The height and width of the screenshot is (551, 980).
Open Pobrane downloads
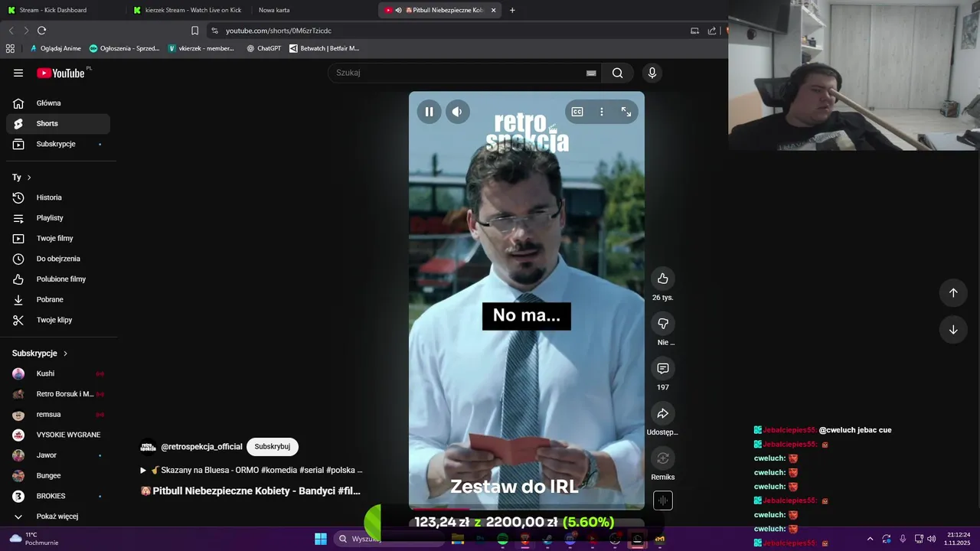pyautogui.click(x=58, y=299)
